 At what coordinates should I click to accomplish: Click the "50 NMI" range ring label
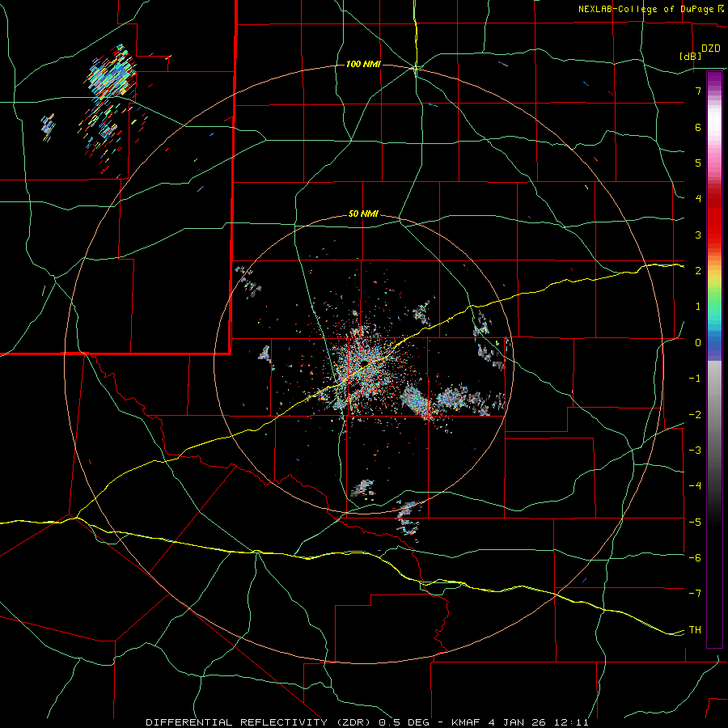tap(363, 214)
